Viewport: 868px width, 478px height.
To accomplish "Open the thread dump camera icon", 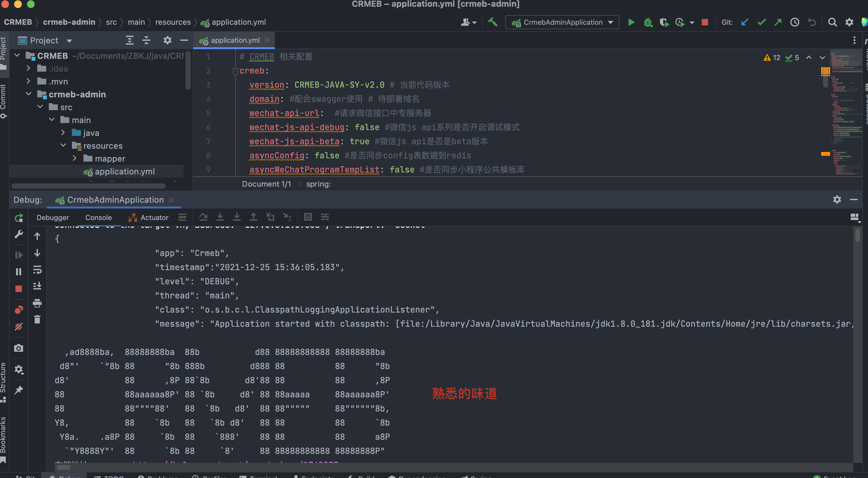I will point(19,348).
